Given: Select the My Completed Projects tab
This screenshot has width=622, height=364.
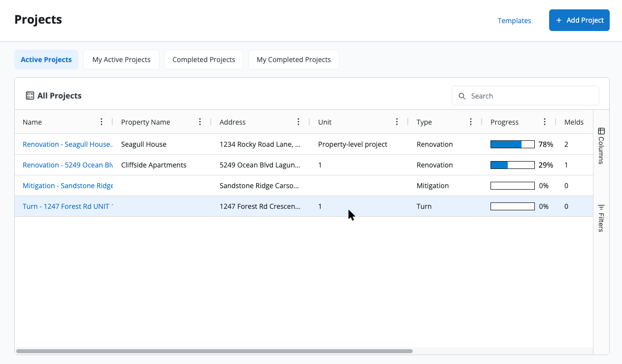Looking at the screenshot, I should tap(294, 60).
